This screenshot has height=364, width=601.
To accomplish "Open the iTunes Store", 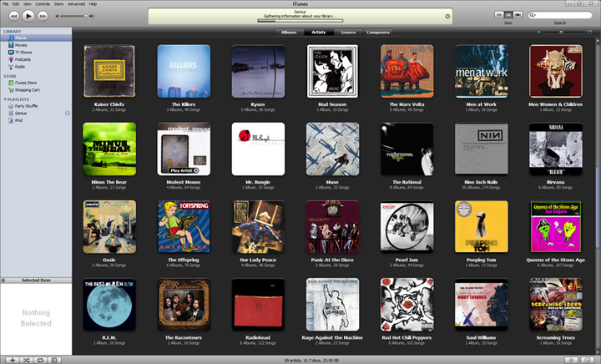I will 26,83.
